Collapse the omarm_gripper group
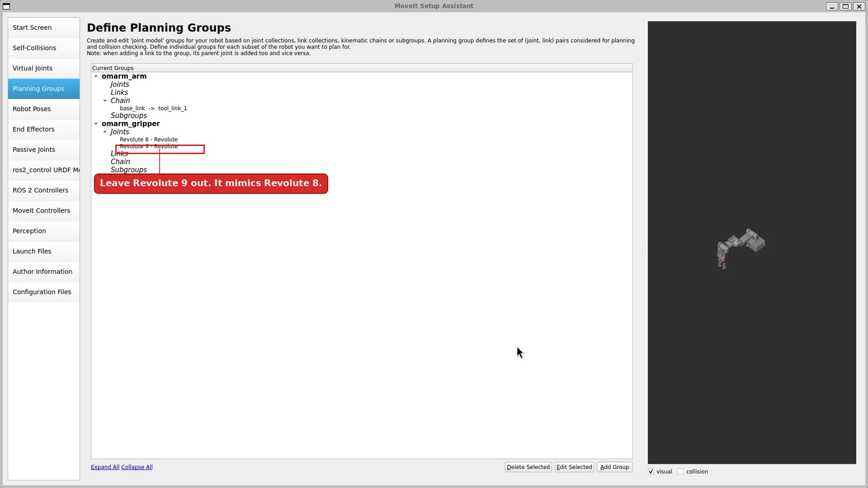 tap(96, 124)
